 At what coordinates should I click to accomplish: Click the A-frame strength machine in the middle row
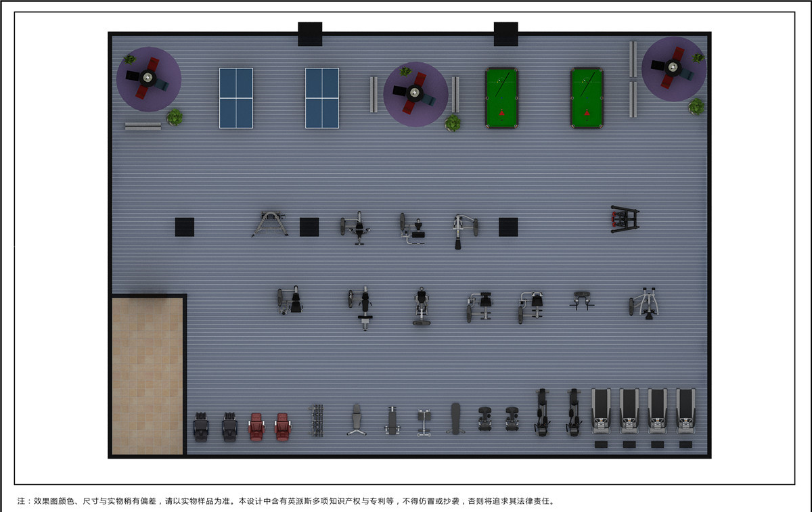tap(270, 224)
